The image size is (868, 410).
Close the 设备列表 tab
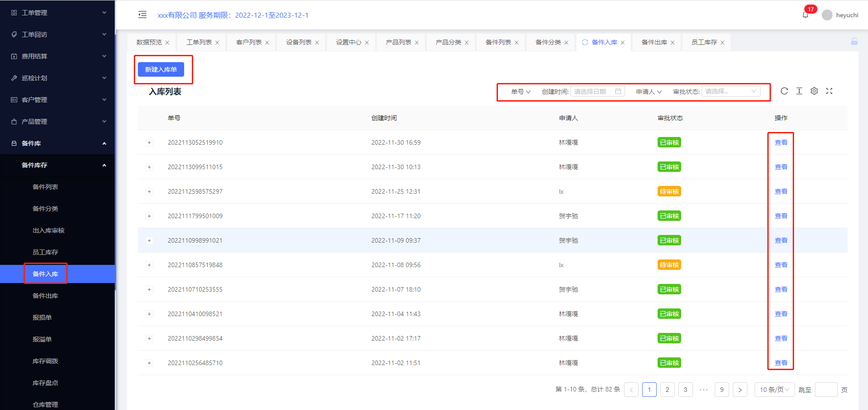click(317, 43)
